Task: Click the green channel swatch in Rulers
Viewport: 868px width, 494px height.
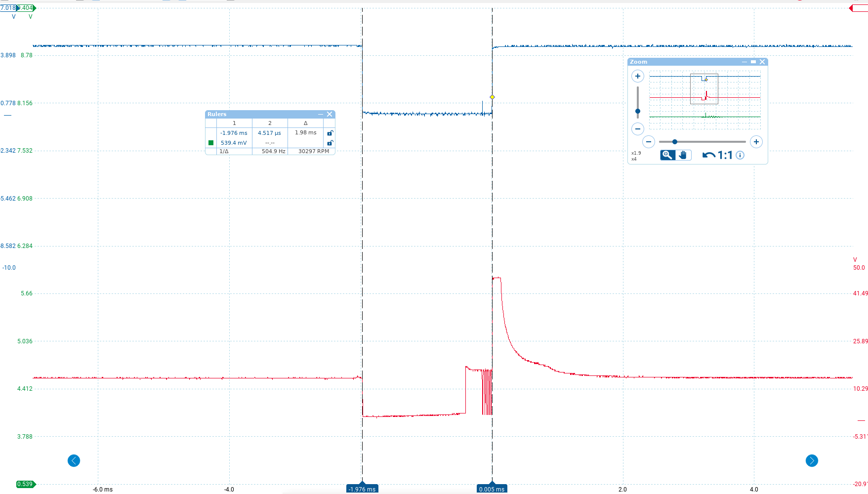Action: (x=211, y=143)
